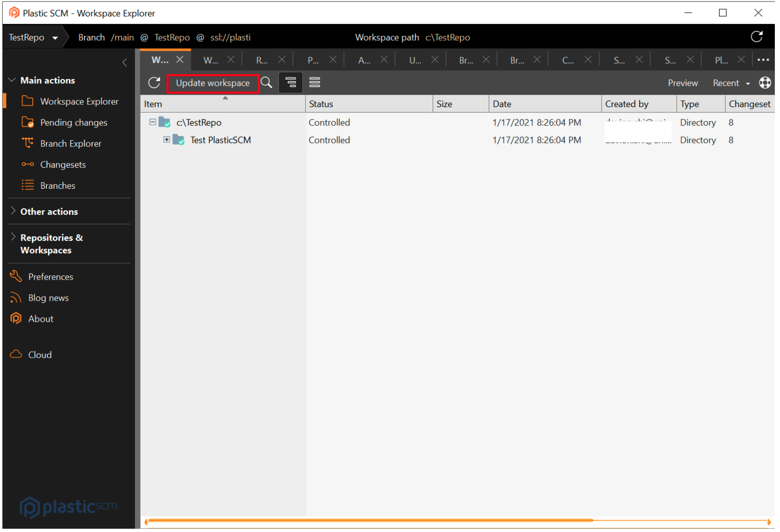Screen dimensions: 780x532
Task: Click the Preview button
Action: click(683, 83)
